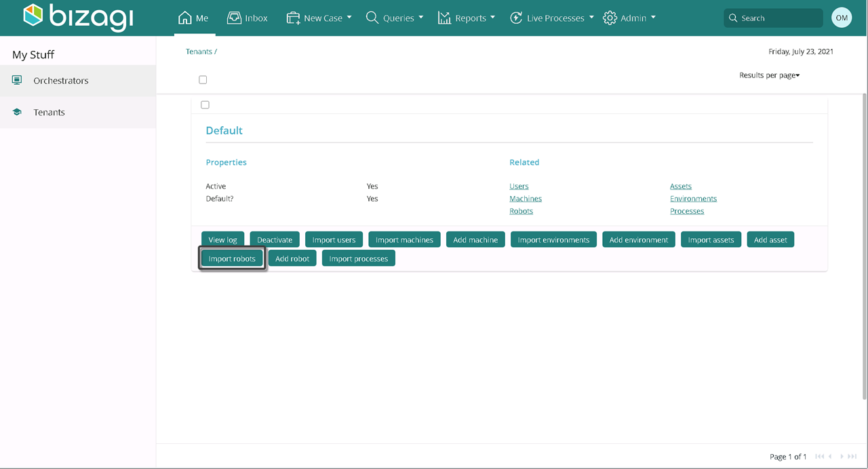Click the 'Active' property label
868x469 pixels.
pos(216,186)
